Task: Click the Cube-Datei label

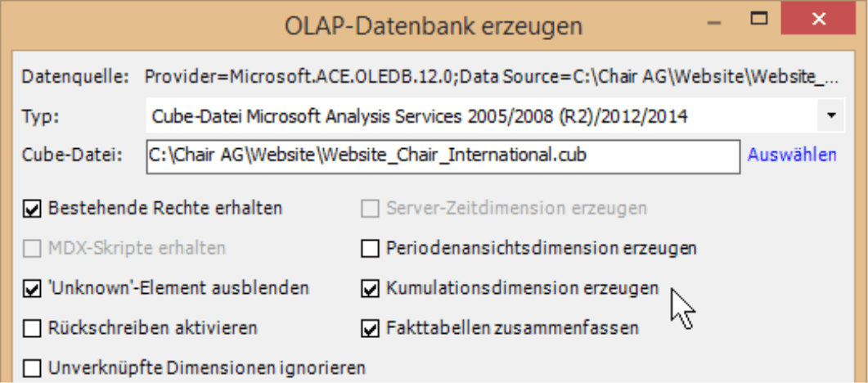Action: click(x=71, y=155)
